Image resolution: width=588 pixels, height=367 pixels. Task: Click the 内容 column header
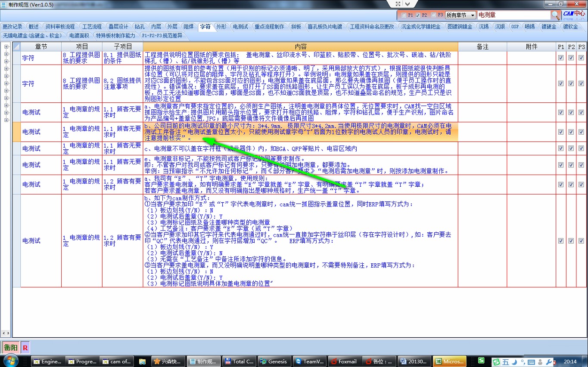pyautogui.click(x=301, y=46)
